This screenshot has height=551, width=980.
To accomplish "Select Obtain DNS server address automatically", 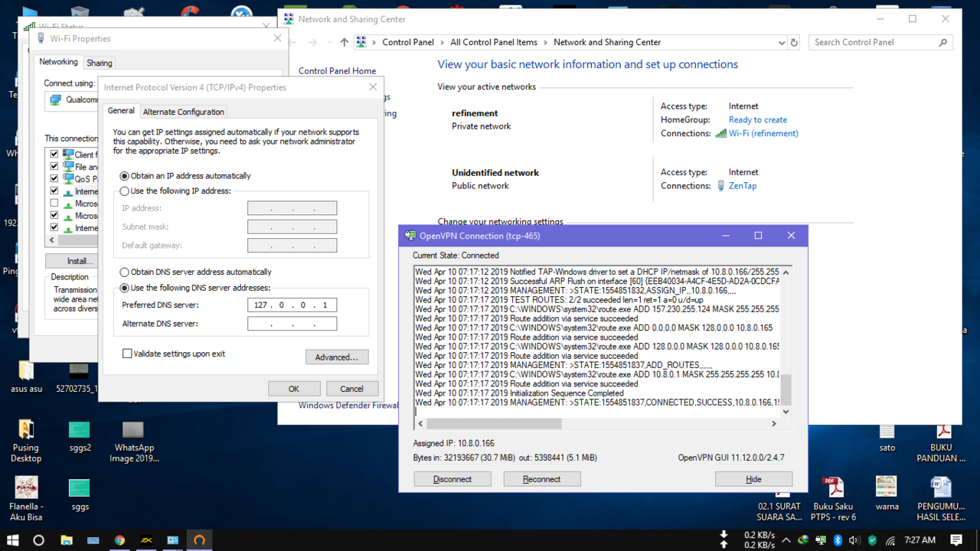I will 125,272.
